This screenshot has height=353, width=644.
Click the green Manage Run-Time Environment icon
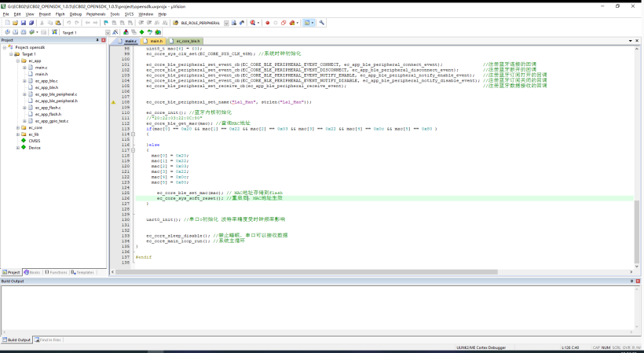click(141, 32)
